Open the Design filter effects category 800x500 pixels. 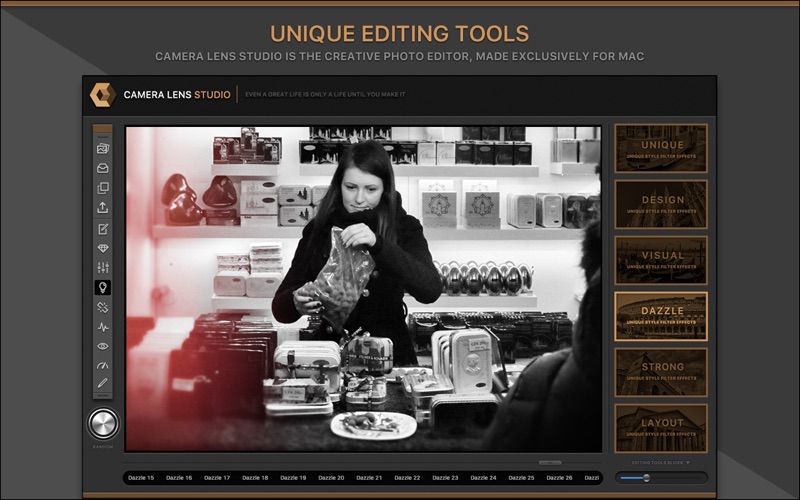(661, 204)
